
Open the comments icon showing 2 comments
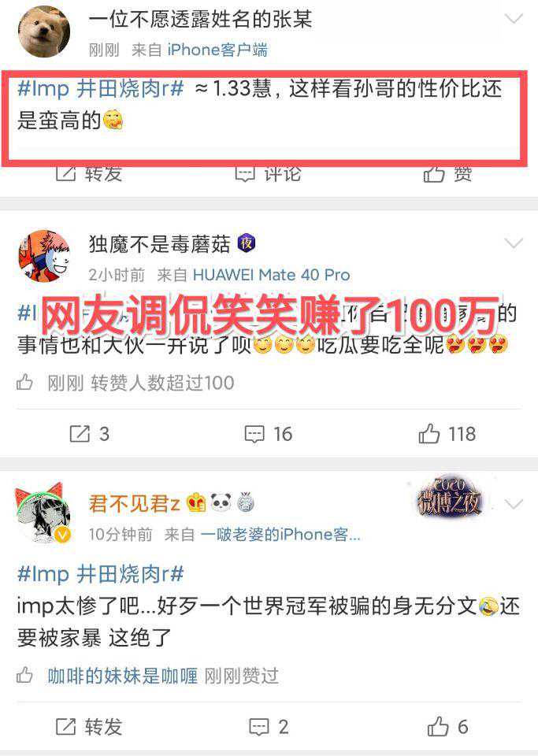pos(269,727)
